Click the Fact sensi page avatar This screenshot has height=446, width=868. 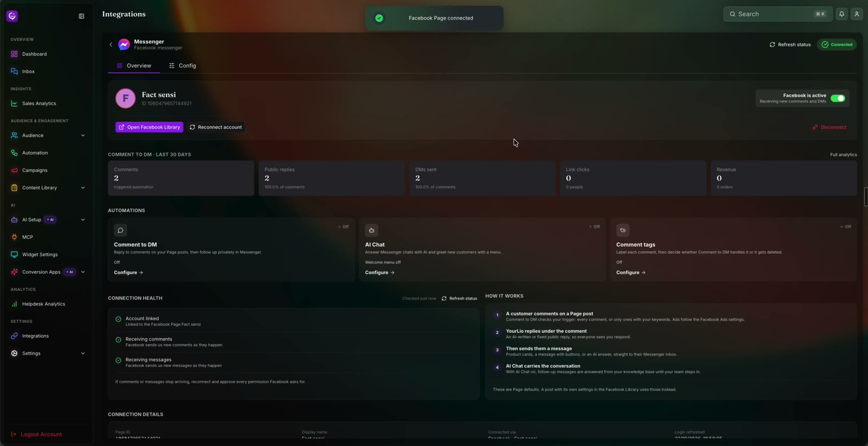125,99
